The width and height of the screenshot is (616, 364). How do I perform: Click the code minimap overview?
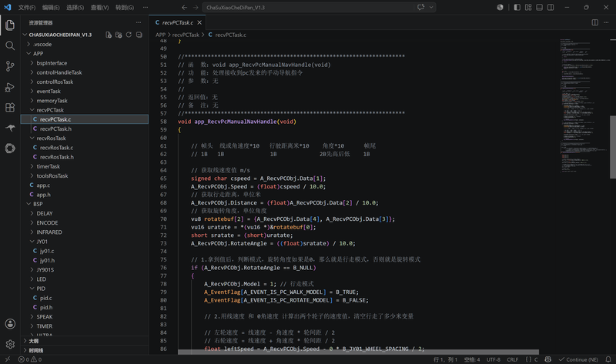pyautogui.click(x=585, y=106)
